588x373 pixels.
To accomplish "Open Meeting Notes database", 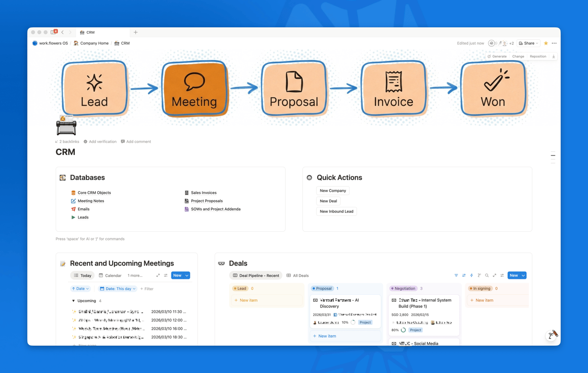I will (87, 201).
